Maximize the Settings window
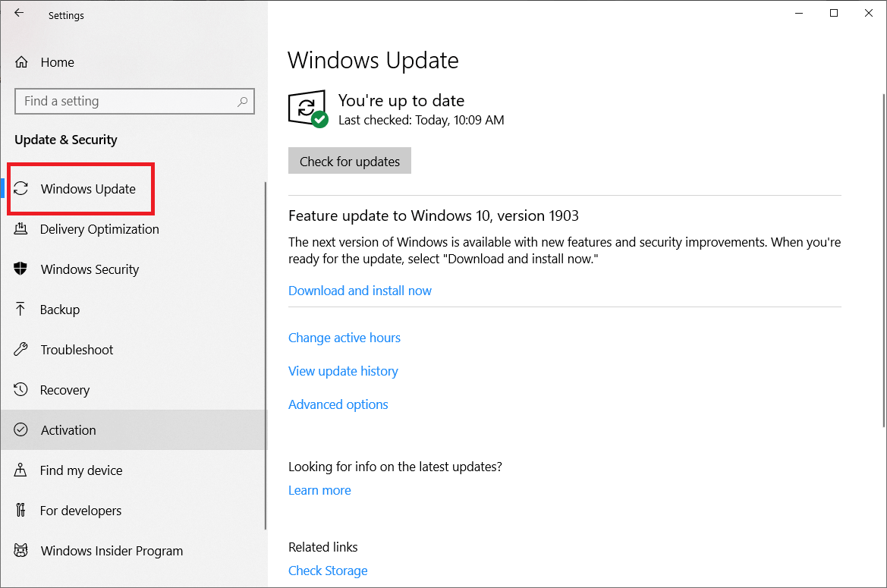Screen dimensions: 887x588 (x=834, y=13)
